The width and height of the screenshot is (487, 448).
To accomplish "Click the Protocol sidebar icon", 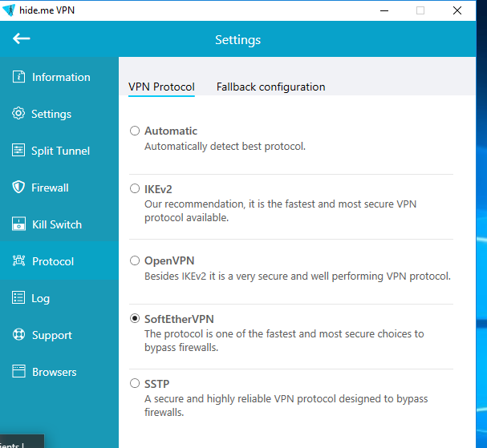I will [18, 260].
